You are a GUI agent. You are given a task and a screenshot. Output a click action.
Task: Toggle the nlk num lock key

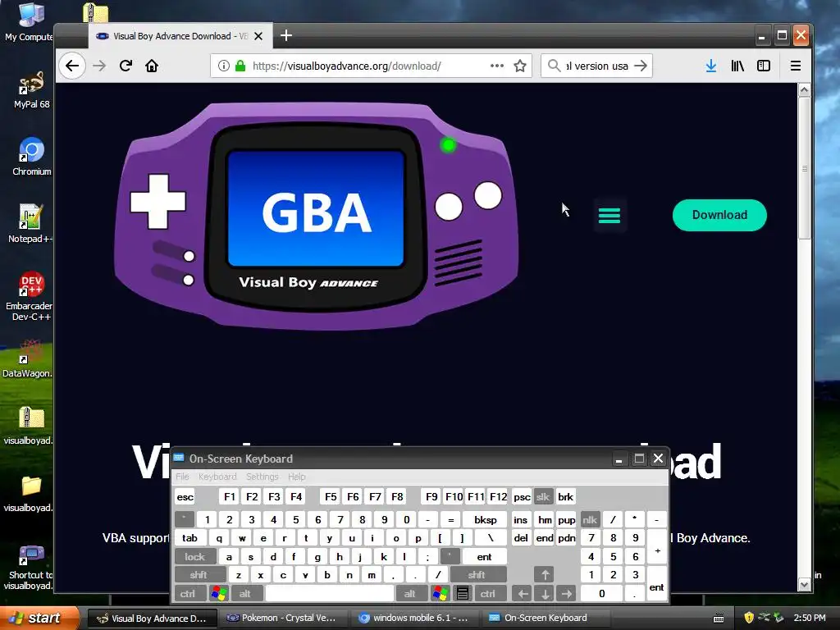pyautogui.click(x=590, y=519)
